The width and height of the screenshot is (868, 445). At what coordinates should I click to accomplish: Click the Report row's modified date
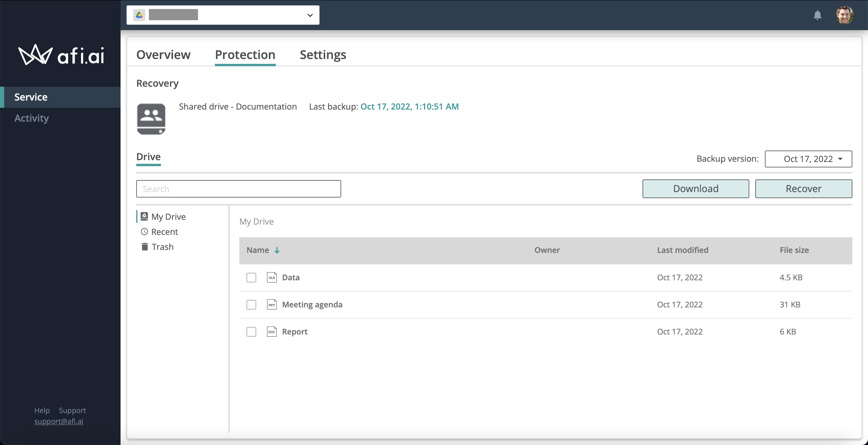coord(680,331)
